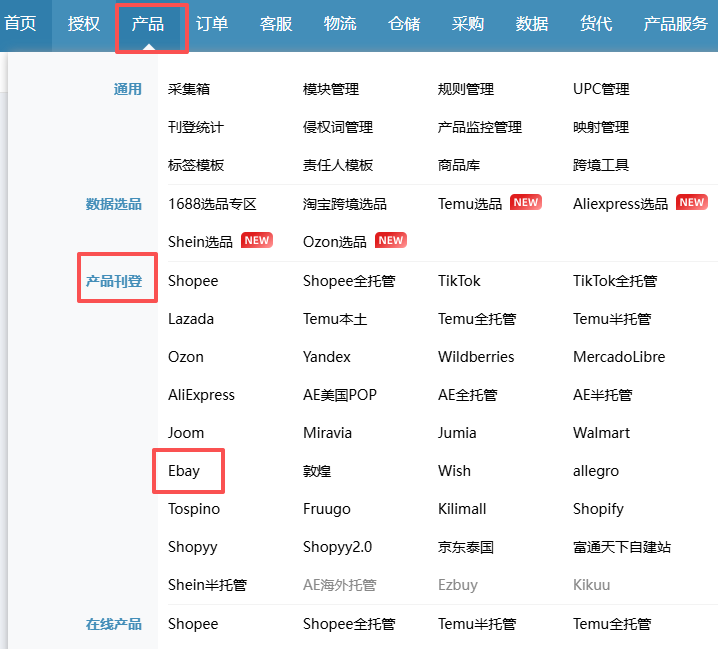
Task: Open Temu选品 with NEW badge
Action: [470, 204]
